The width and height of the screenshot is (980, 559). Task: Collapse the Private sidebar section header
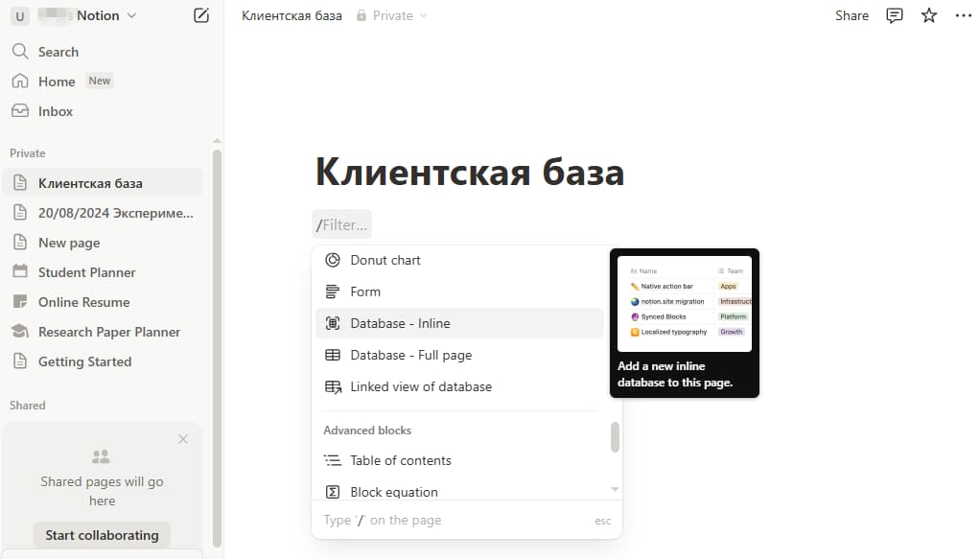click(x=28, y=153)
